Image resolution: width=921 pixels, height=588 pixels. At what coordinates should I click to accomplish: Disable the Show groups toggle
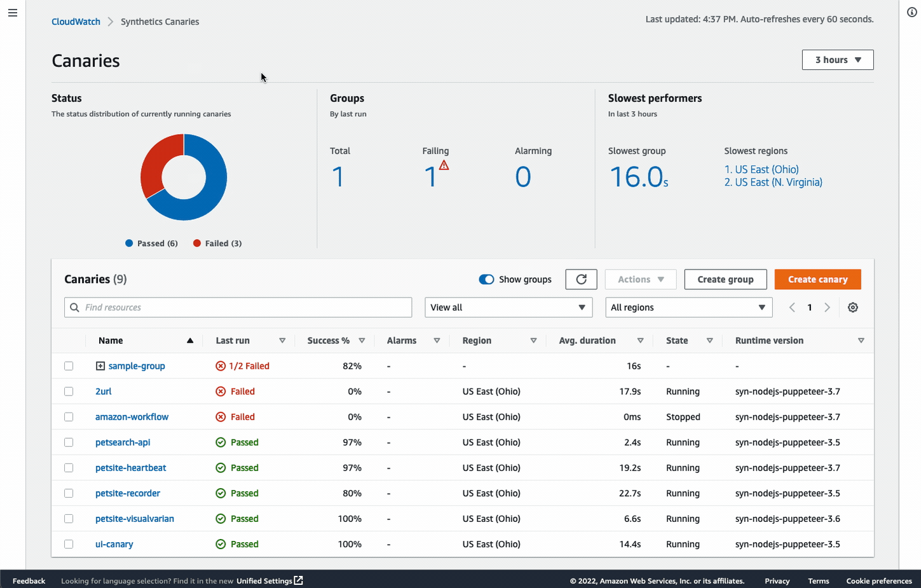click(486, 279)
